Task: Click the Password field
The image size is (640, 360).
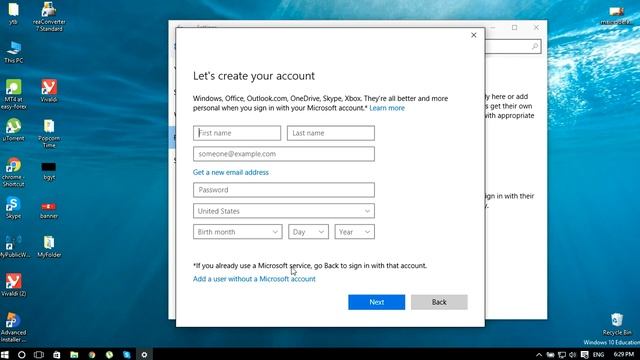Action: pos(284,190)
